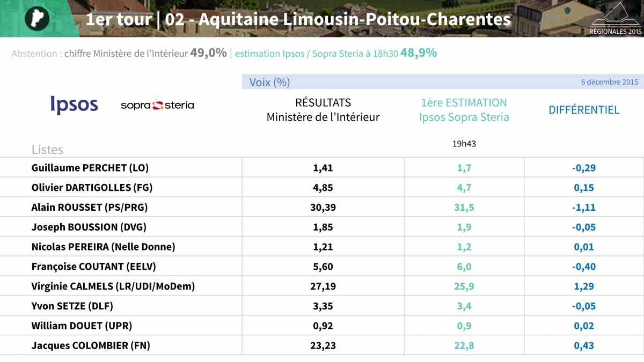The image size is (644, 362).
Task: Click the 25,9 estimation value for Calmels
Action: coord(464,286)
